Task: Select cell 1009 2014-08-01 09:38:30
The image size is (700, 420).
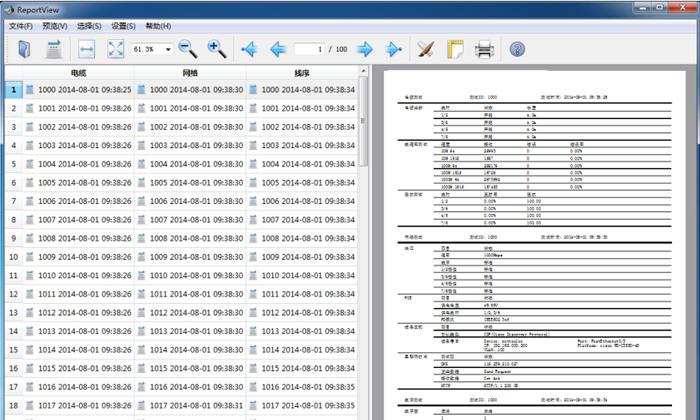Action: (x=190, y=257)
